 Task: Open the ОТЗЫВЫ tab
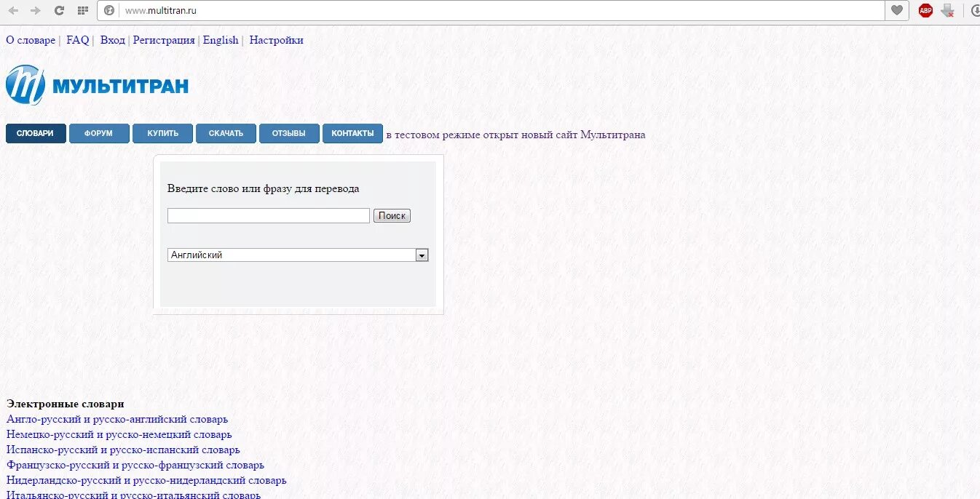pyautogui.click(x=289, y=134)
